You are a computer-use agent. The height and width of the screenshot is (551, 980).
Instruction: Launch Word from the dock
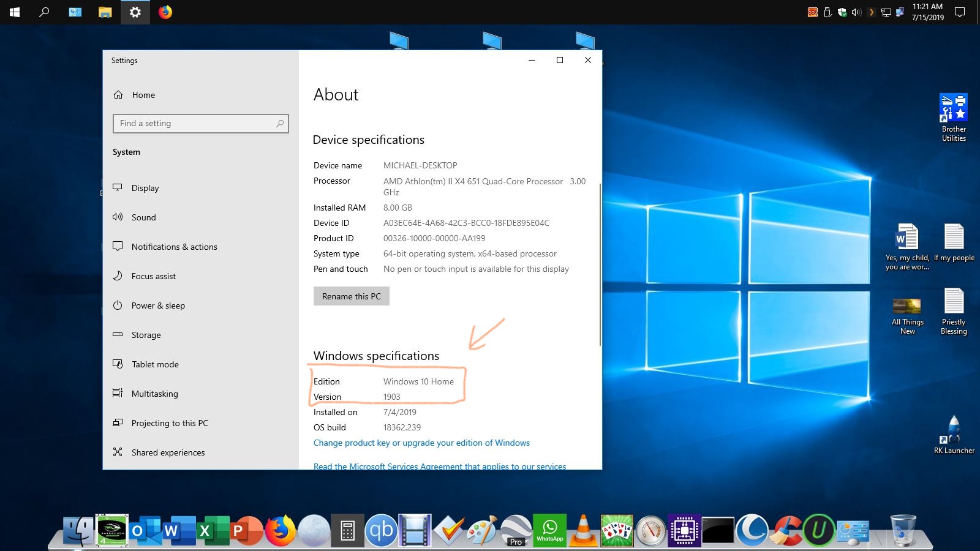179,530
